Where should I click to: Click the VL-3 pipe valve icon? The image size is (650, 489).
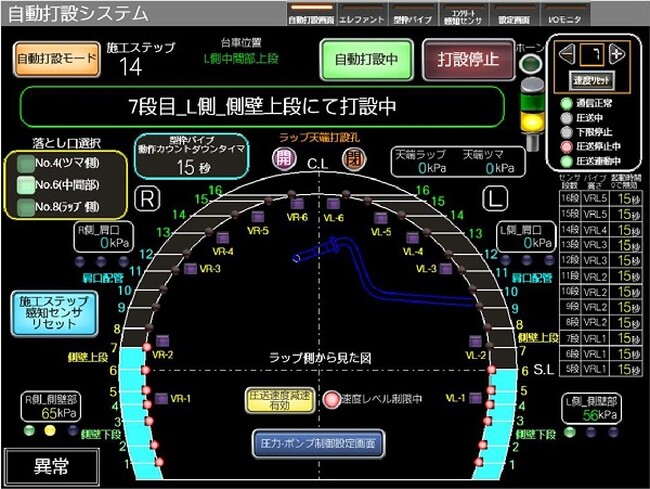(446, 269)
